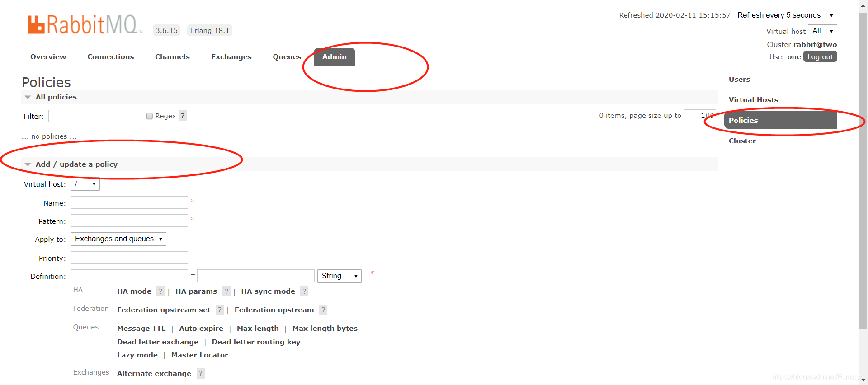
Task: Click the rabbit@two cluster name
Action: (815, 45)
